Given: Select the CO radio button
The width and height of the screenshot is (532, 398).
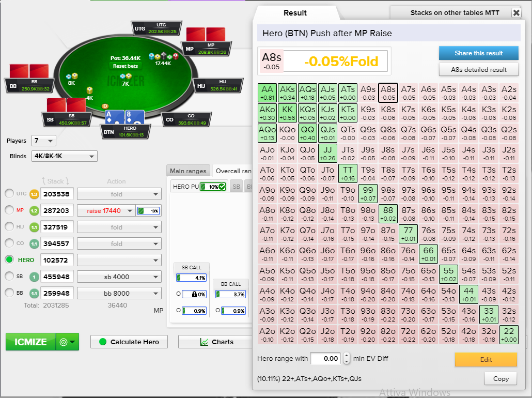Looking at the screenshot, I should tap(9, 243).
